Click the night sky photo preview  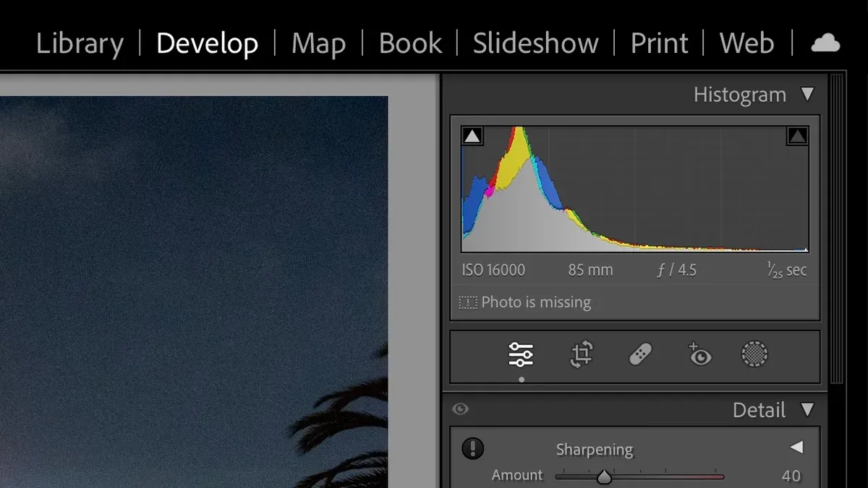click(194, 292)
